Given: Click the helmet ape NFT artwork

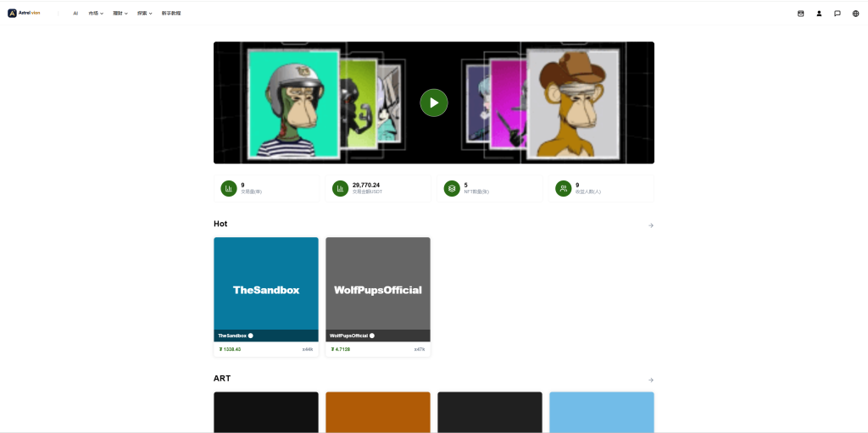Looking at the screenshot, I should point(293,103).
